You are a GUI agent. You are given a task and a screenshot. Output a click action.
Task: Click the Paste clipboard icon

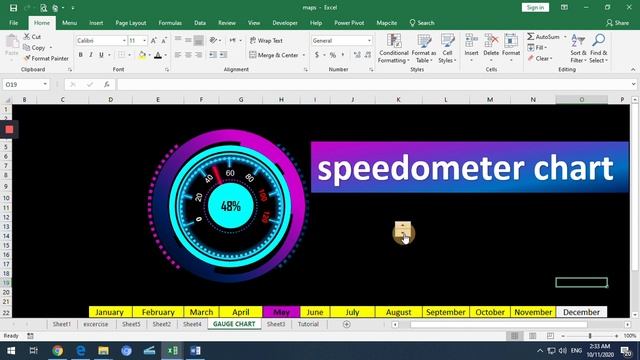pos(12,42)
